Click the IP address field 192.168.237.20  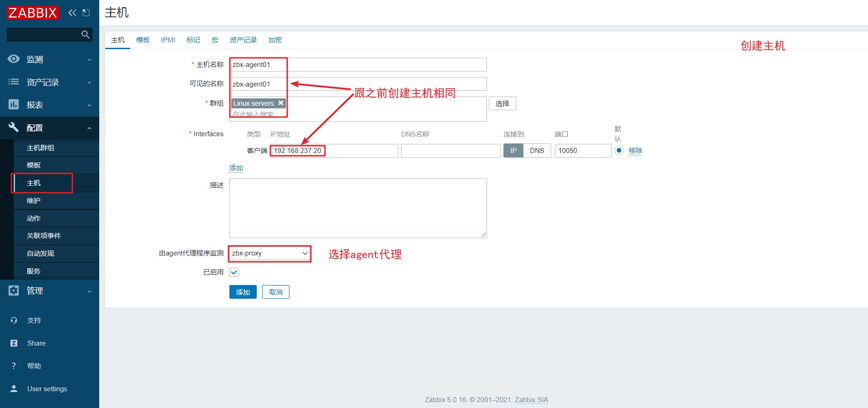tap(334, 151)
